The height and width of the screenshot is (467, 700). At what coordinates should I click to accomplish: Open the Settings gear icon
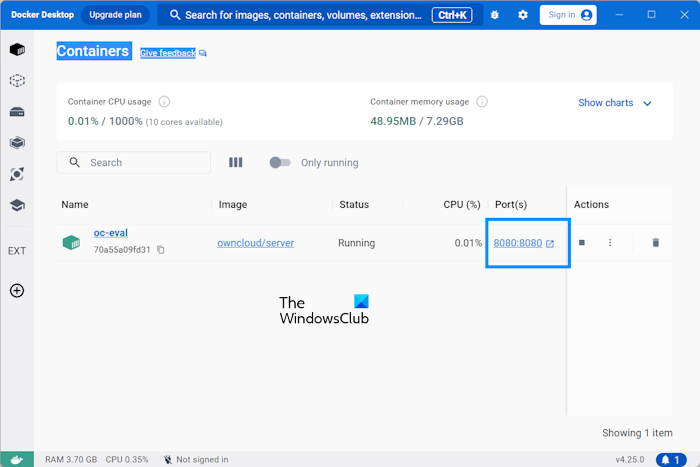pyautogui.click(x=523, y=15)
